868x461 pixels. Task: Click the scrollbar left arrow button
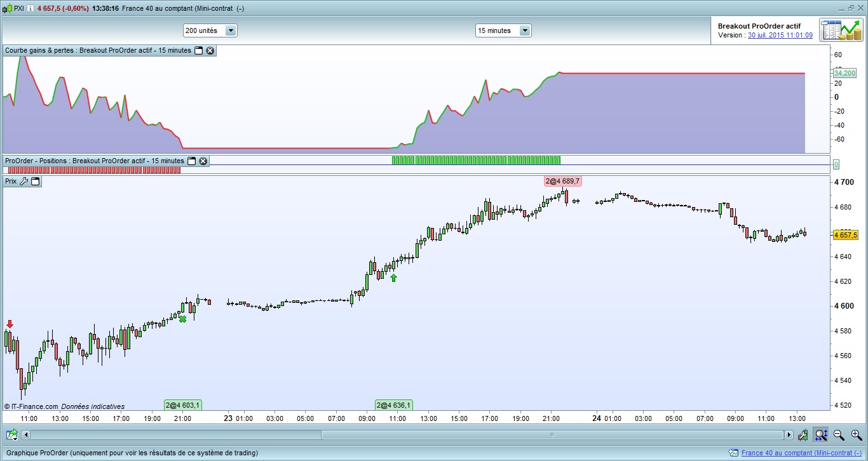[x=26, y=435]
